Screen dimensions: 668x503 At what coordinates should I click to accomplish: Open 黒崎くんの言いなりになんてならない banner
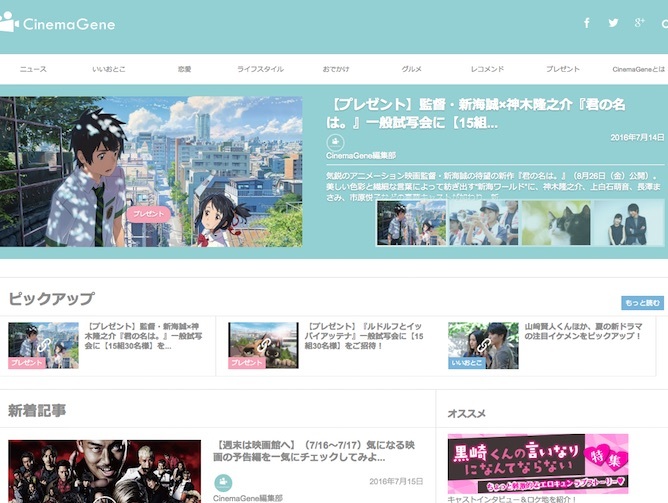(x=538, y=463)
